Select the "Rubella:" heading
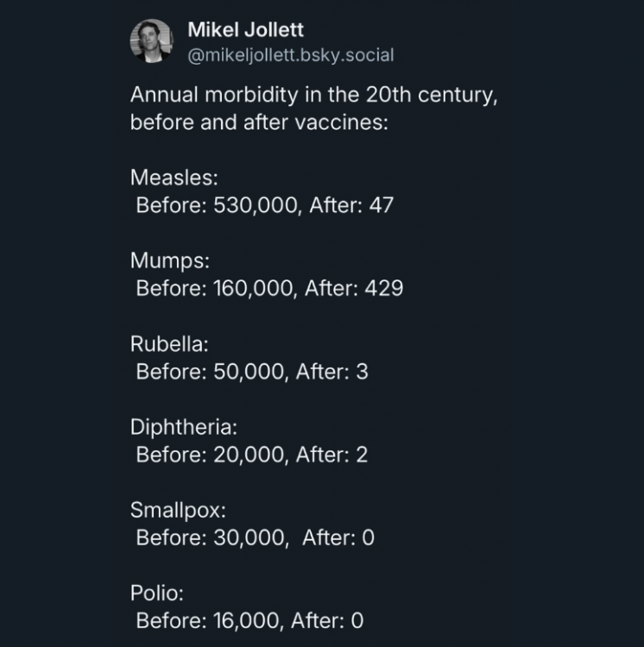 tap(170, 343)
